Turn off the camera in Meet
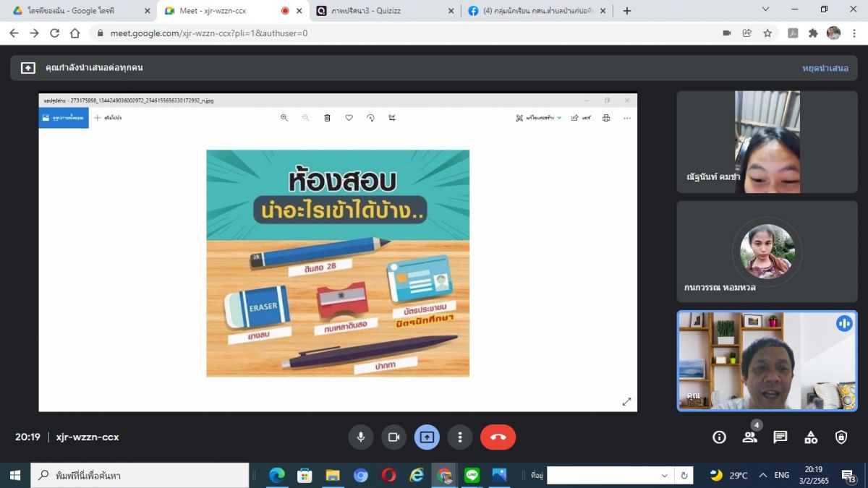Screen dimensions: 868x488 point(393,437)
